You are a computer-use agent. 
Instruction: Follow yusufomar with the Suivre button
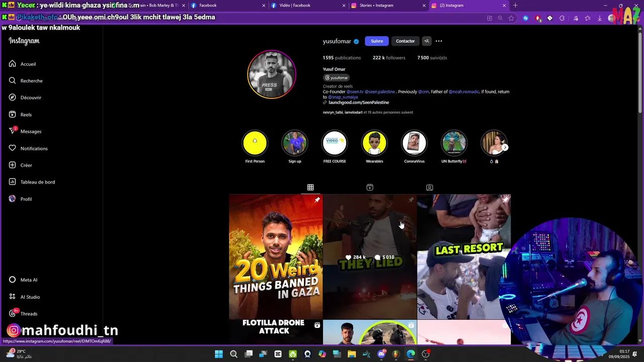377,41
